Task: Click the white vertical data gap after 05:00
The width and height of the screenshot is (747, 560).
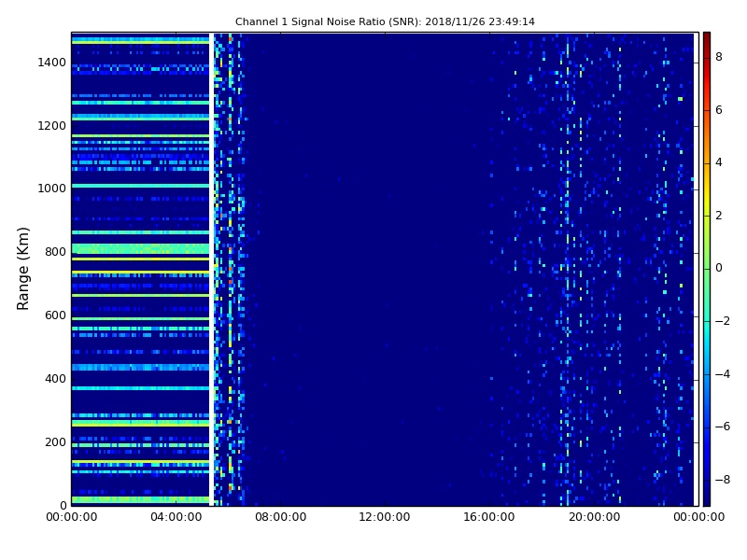Action: coord(212,269)
